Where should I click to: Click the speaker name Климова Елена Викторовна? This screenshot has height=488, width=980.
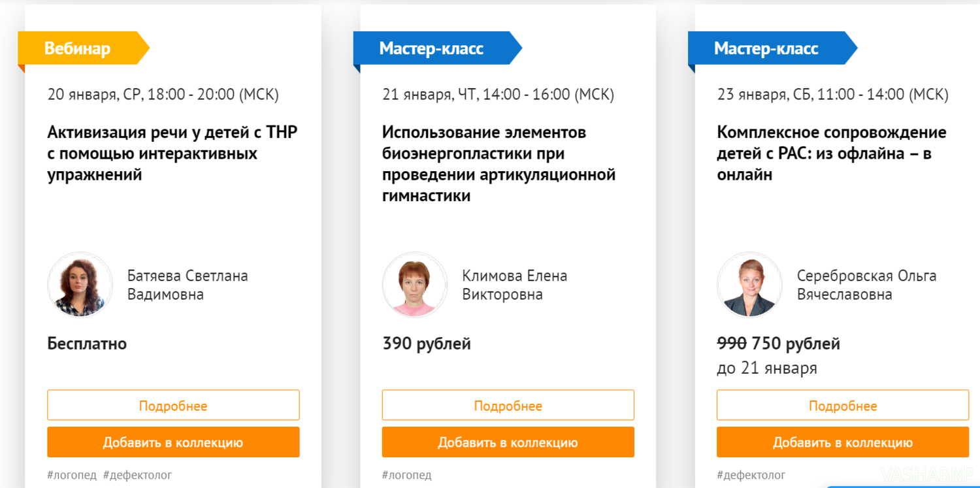(x=515, y=285)
